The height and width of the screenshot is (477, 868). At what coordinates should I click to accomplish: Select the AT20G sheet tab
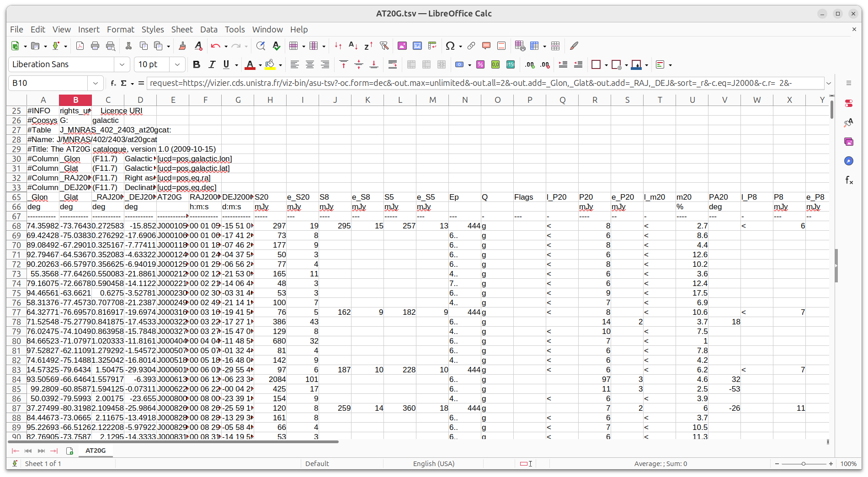[x=96, y=450]
